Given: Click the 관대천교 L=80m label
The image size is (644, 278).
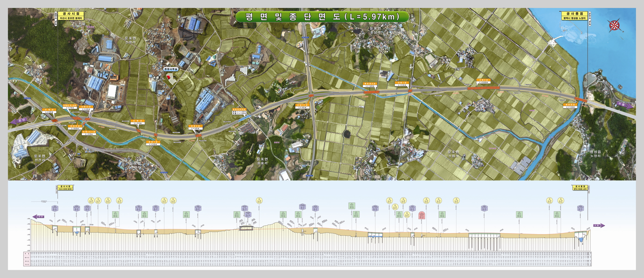Looking at the screenshot, I should (75, 127).
